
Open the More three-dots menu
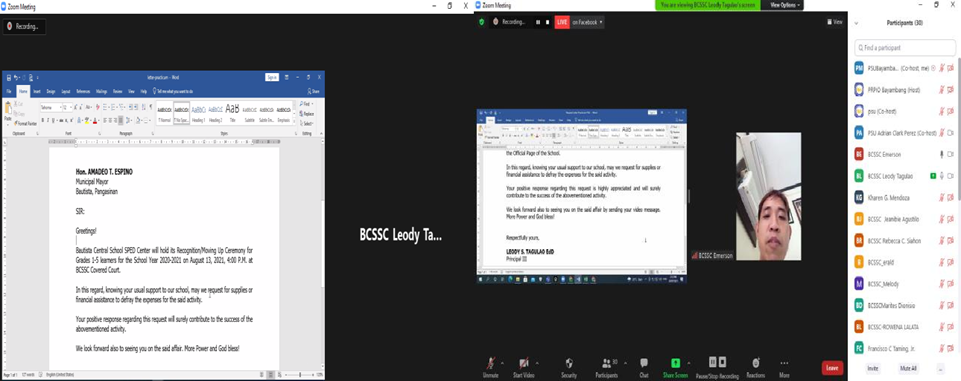tap(784, 363)
